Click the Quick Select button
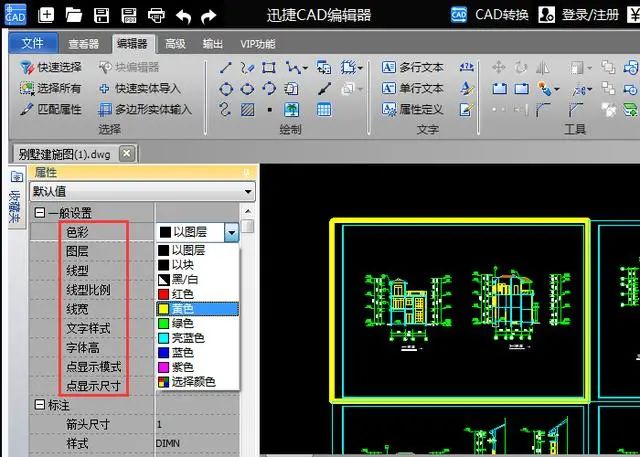This screenshot has width=640, height=457. tap(51, 67)
